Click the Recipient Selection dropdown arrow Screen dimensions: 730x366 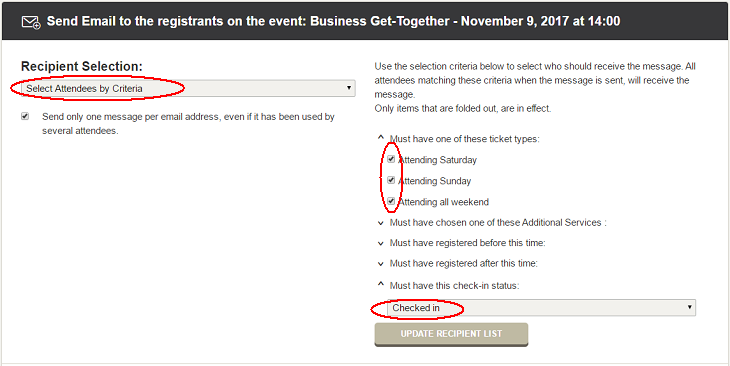pyautogui.click(x=349, y=88)
